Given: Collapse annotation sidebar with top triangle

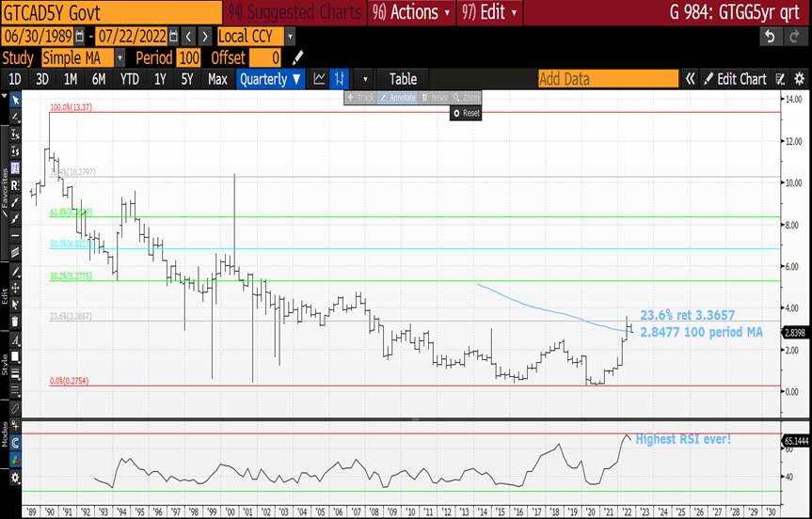Looking at the screenshot, I should 5,96.
